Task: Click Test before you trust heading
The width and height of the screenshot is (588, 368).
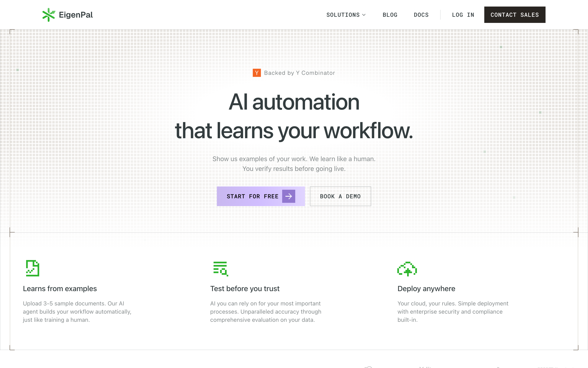Action: pos(245,289)
